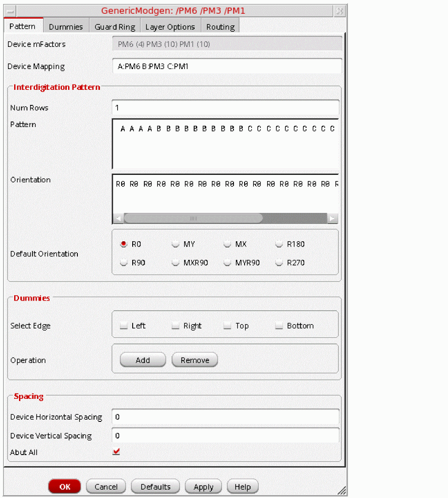Select the MYR90 default orientation
Screen dimensions: 448x498
(227, 263)
